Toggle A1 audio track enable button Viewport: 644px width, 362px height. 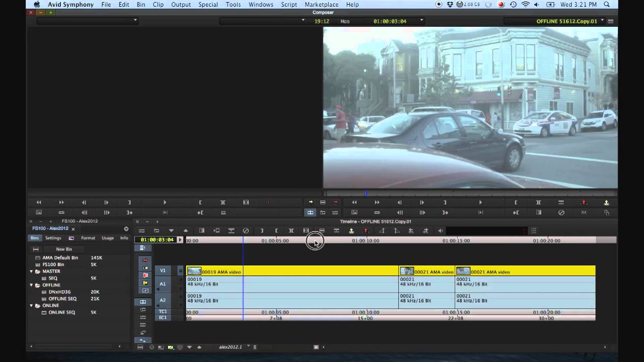tap(162, 283)
